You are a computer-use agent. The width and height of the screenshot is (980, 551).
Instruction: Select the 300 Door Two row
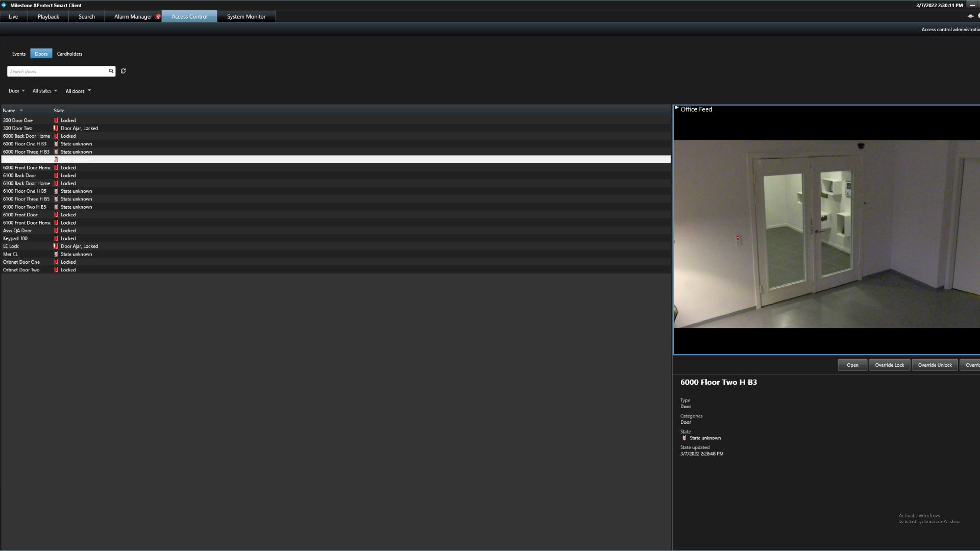pyautogui.click(x=336, y=128)
